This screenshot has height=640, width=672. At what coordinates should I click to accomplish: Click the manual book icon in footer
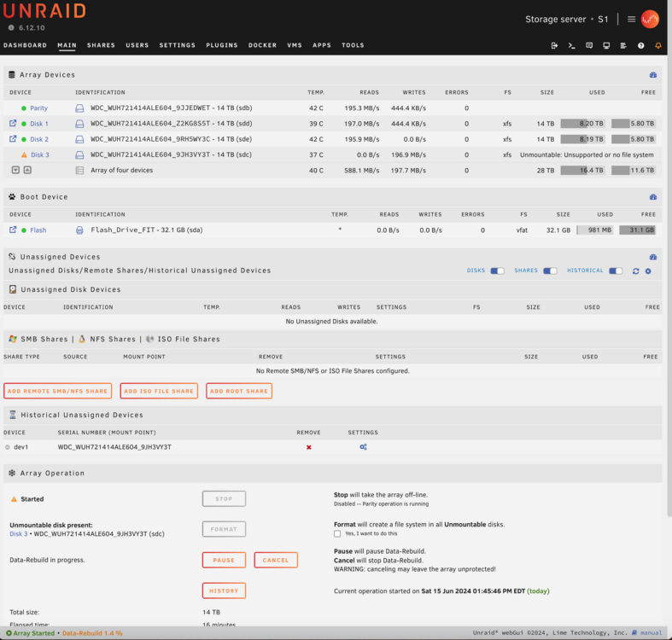(634, 632)
